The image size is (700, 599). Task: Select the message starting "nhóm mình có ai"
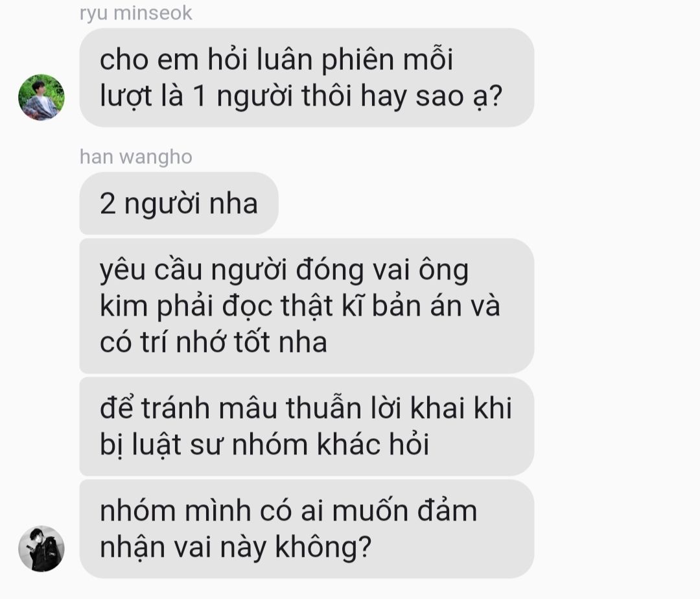307,529
